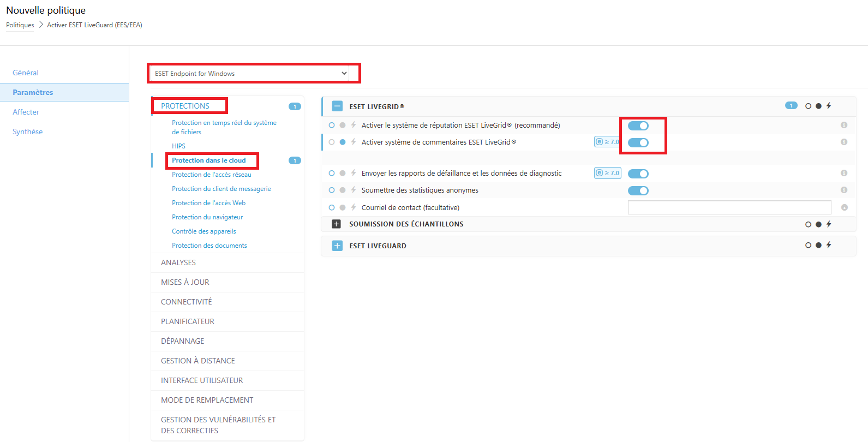Select Apply dot for LiveGrid comments row
The height and width of the screenshot is (442, 868).
[x=343, y=142]
